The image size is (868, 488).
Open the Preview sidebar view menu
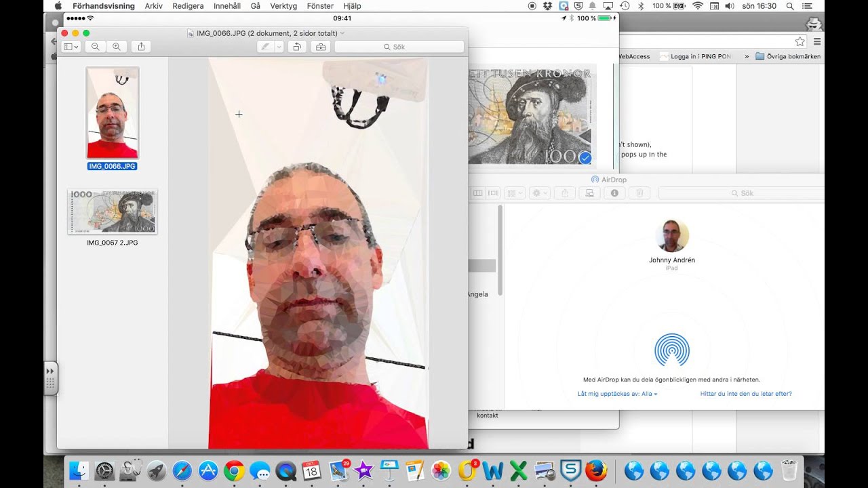tap(71, 47)
